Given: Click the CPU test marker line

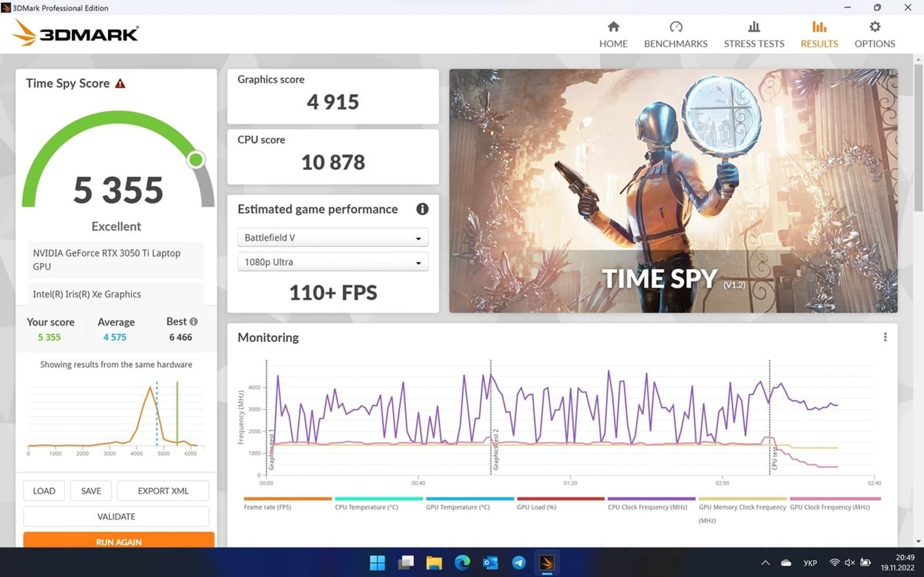Looking at the screenshot, I should (x=770, y=417).
